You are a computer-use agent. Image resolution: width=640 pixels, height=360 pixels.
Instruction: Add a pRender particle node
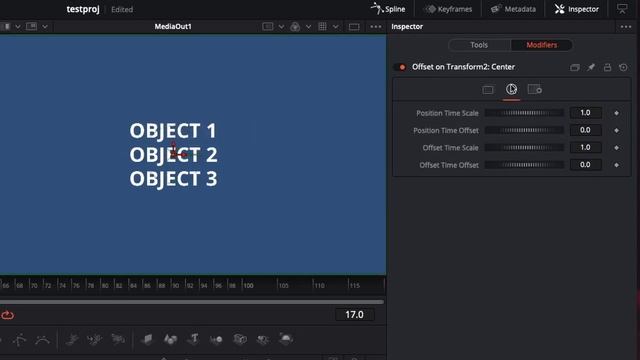tap(118, 340)
